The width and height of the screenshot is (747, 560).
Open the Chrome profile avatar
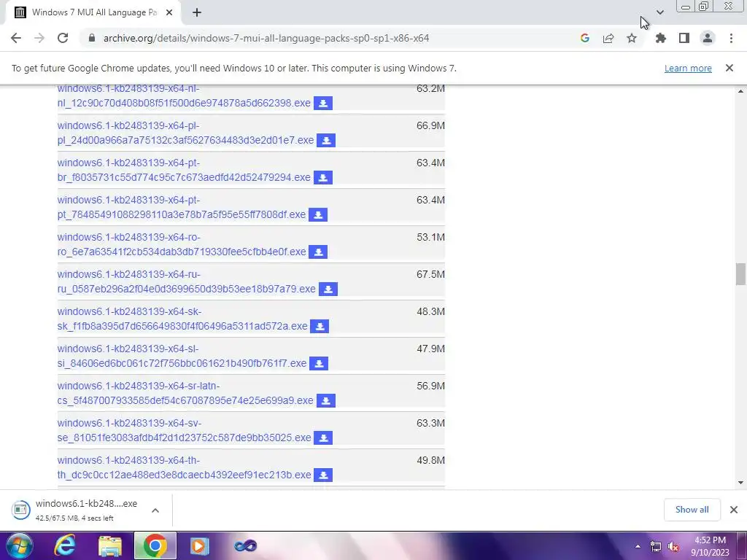708,38
